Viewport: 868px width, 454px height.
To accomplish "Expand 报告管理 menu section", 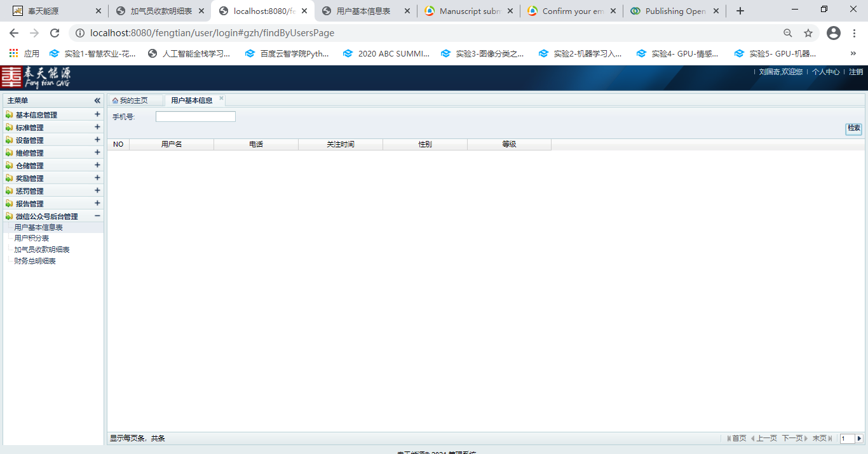I will point(97,203).
